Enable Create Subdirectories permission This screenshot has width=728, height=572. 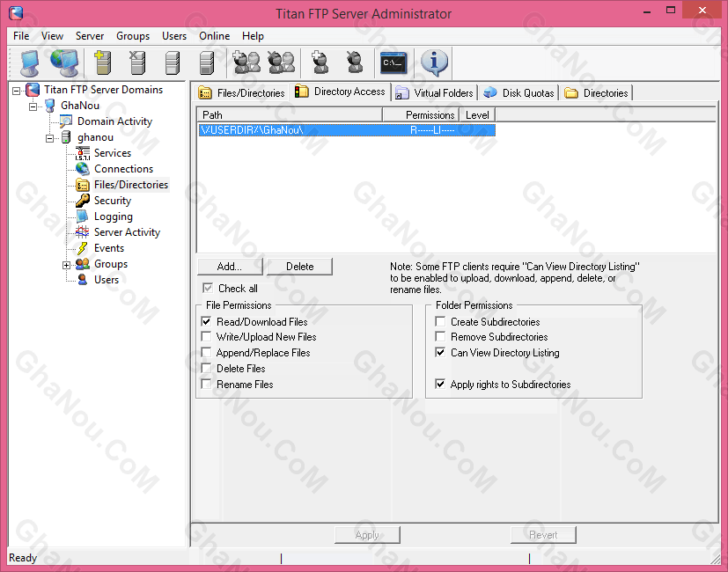440,321
